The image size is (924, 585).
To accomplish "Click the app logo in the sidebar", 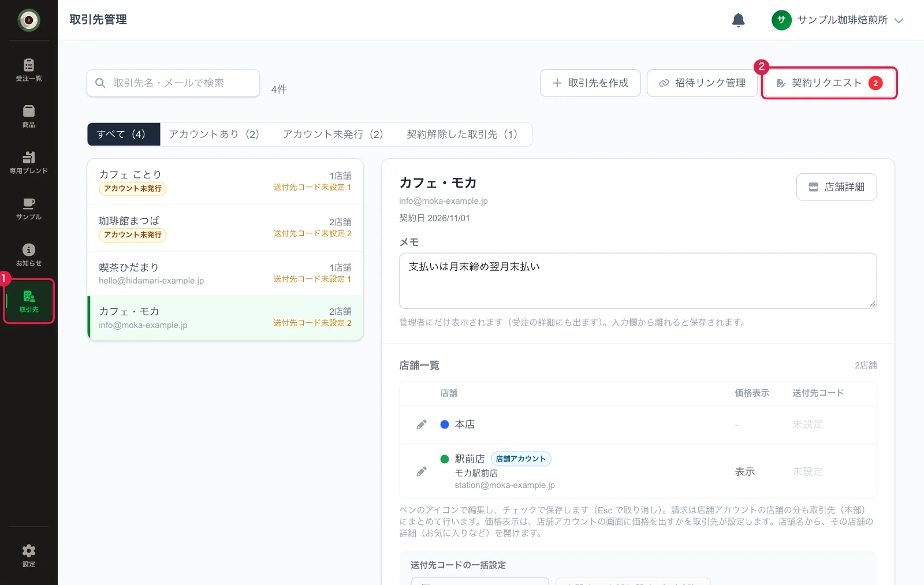I will (x=29, y=20).
